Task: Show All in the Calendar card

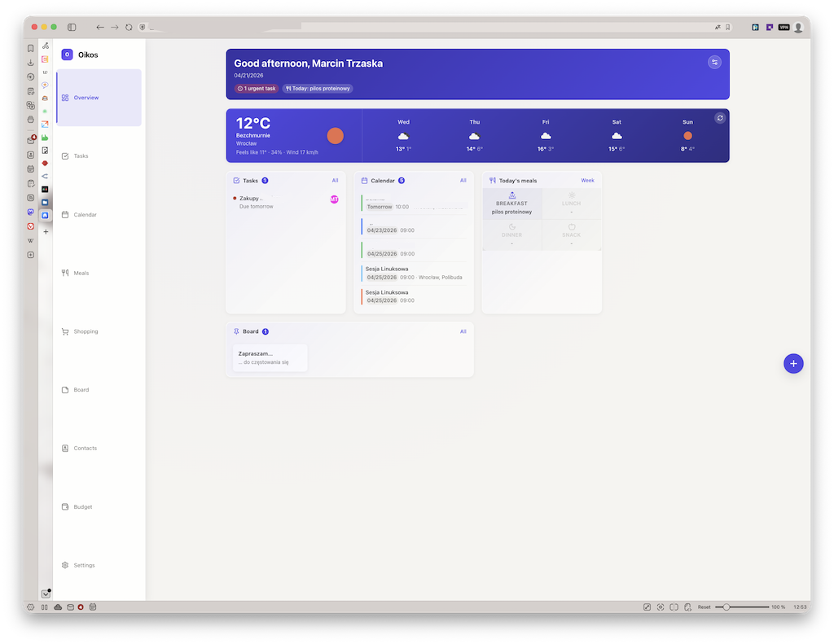Action: 463,180
